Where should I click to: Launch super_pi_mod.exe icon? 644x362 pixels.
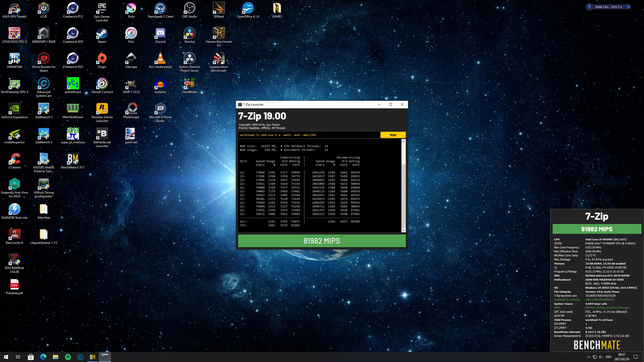[73, 136]
